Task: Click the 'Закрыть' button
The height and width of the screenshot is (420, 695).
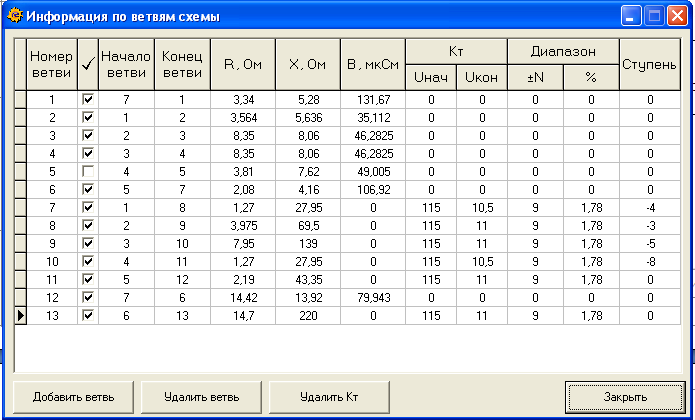Action: 625,397
